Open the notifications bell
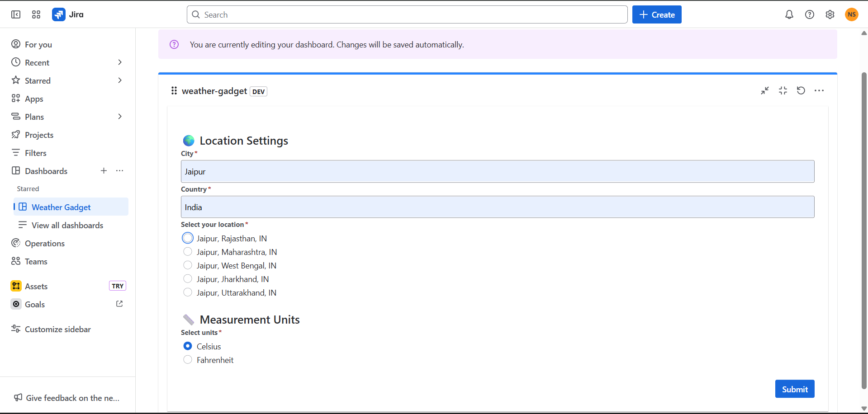Viewport: 868px width, 414px height. 789,14
